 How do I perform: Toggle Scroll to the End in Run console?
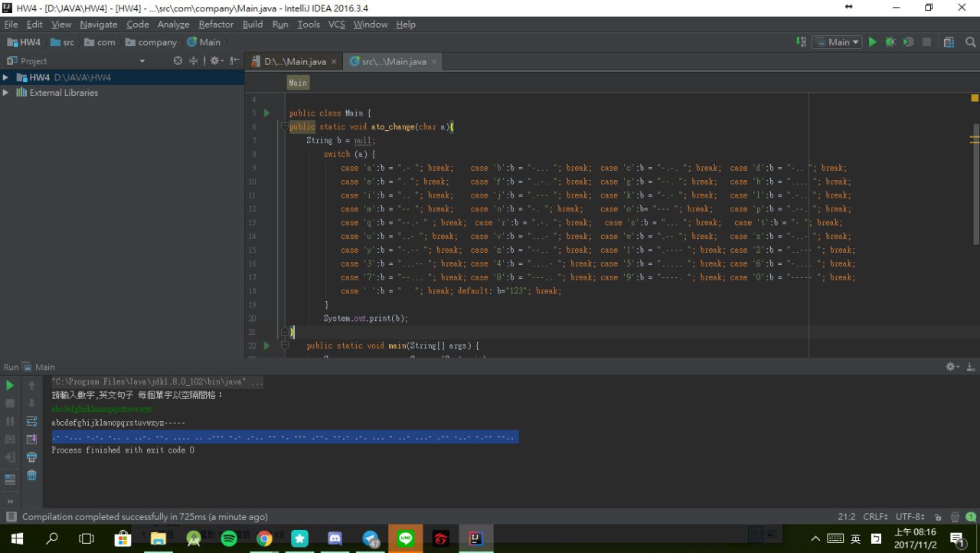[31, 439]
